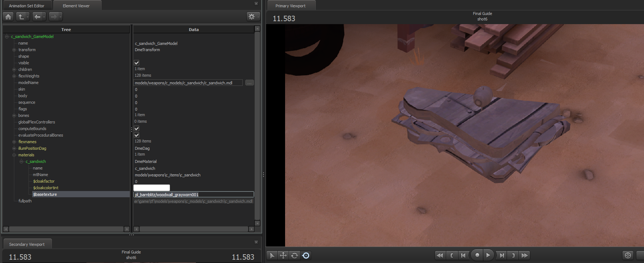Select the sequence tree row
This screenshot has height=263, width=644.
(27, 102)
